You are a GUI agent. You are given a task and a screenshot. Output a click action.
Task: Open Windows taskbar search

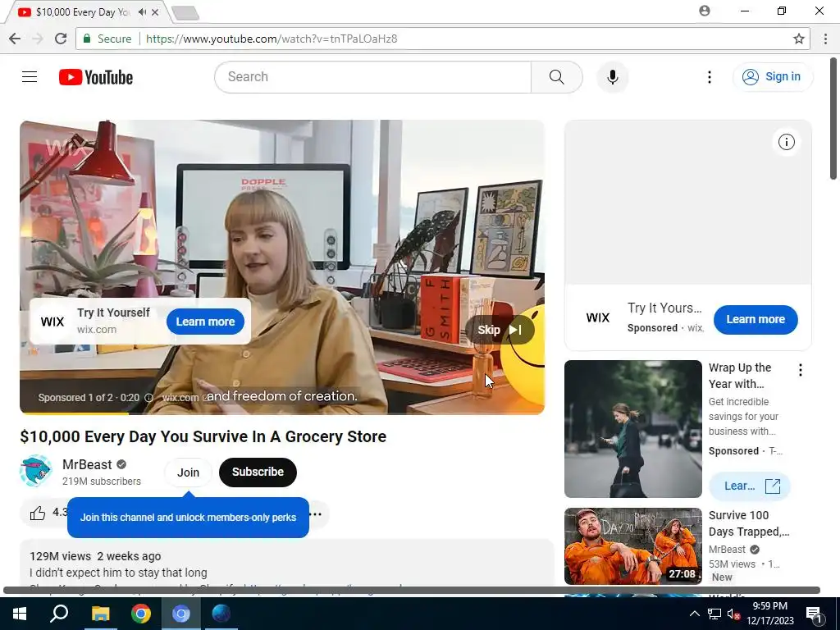click(x=59, y=614)
